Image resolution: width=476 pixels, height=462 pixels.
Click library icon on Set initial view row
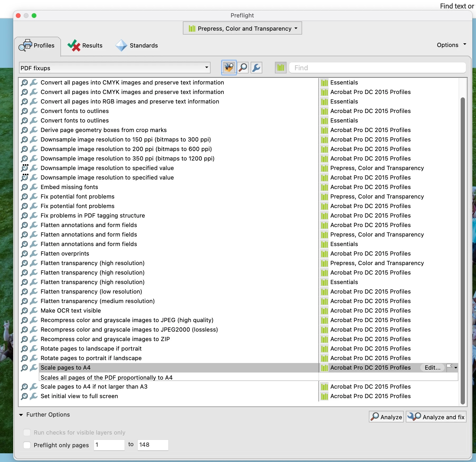[x=325, y=396]
